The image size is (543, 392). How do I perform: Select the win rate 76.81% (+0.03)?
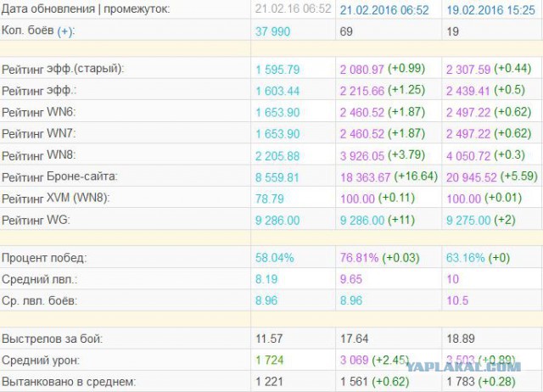click(x=379, y=258)
